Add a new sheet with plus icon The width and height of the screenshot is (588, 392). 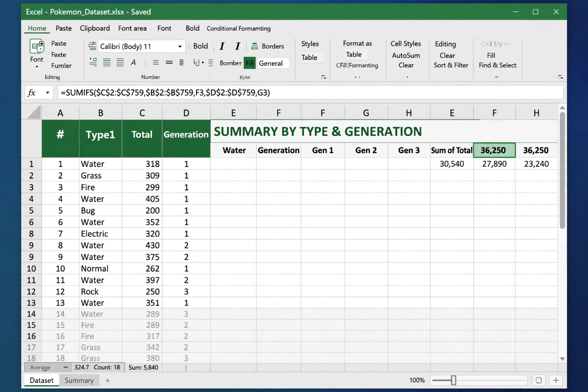pyautogui.click(x=108, y=380)
